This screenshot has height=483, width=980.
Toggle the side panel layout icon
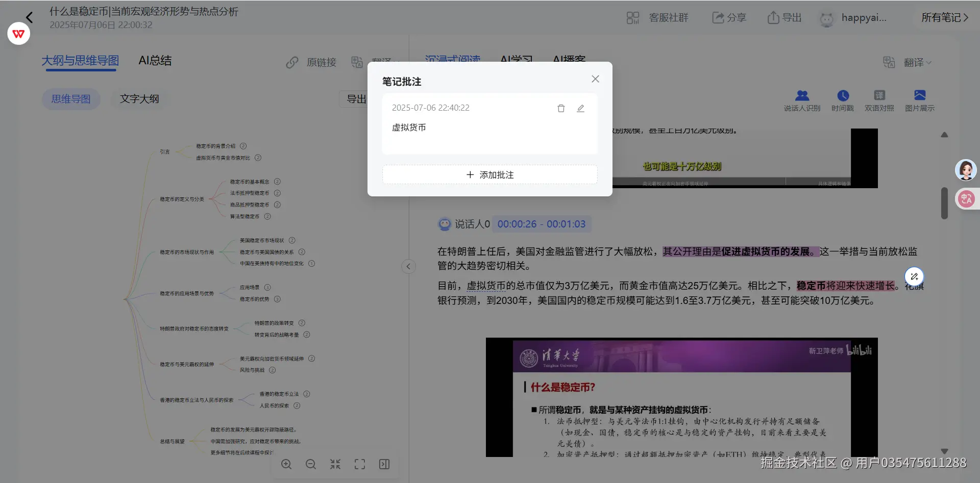384,464
